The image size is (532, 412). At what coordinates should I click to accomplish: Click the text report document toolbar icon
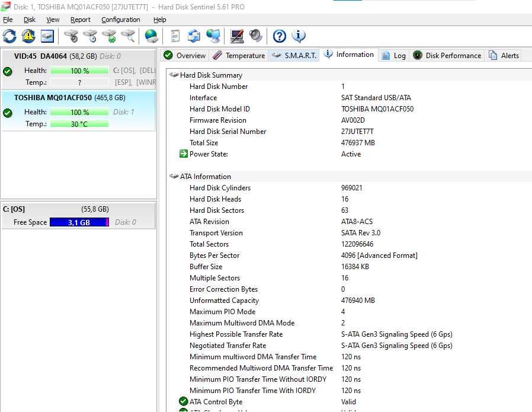click(175, 36)
